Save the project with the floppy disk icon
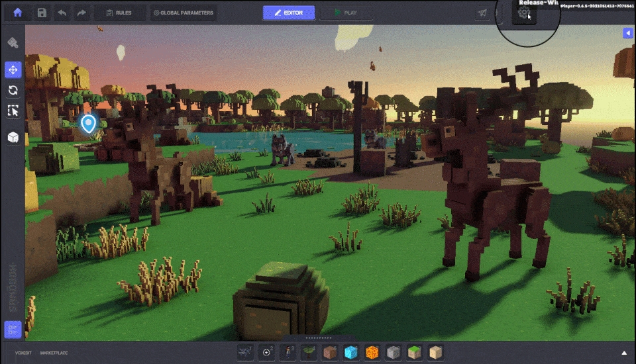This screenshot has width=636, height=364. pyautogui.click(x=42, y=13)
